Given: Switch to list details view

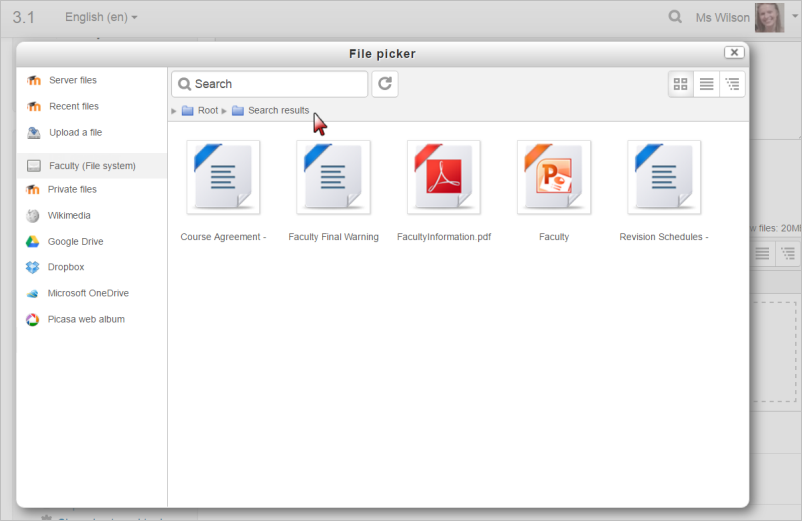Looking at the screenshot, I should (x=707, y=84).
